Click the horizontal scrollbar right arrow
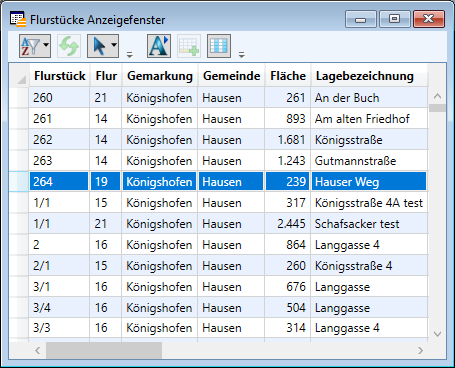This screenshot has width=455, height=368. (420, 350)
